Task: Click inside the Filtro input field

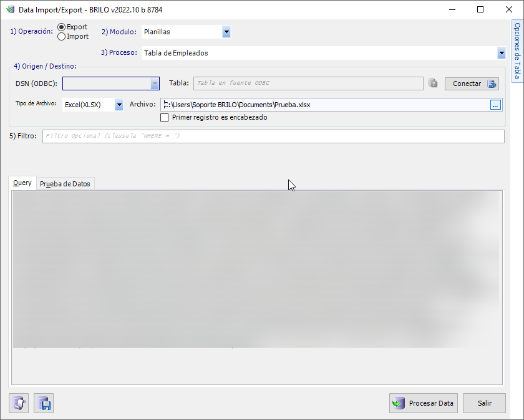Action: 250,136
